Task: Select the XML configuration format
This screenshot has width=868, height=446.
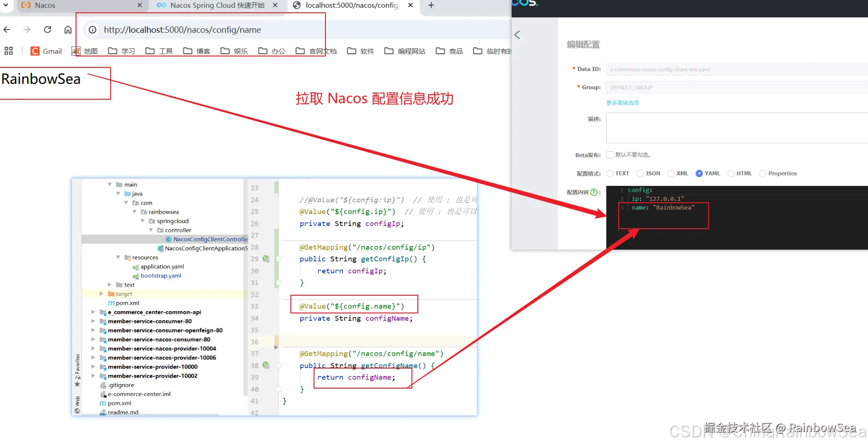Action: 672,173
